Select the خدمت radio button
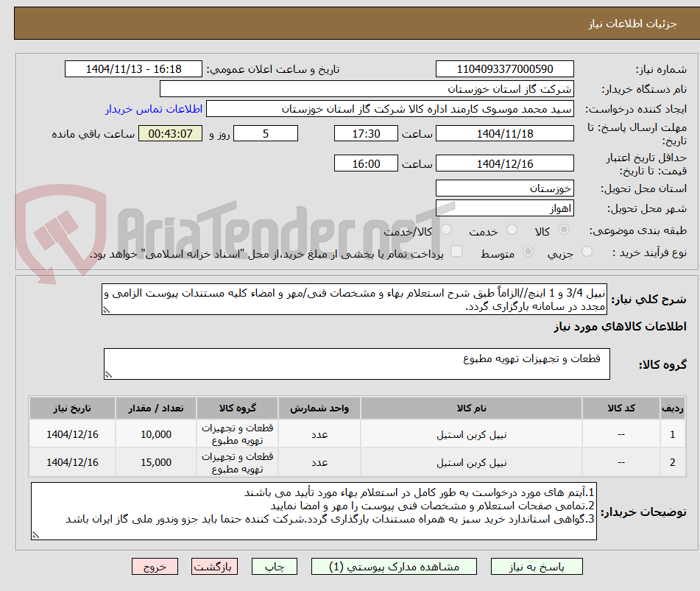This screenshot has width=700, height=591. tap(512, 230)
